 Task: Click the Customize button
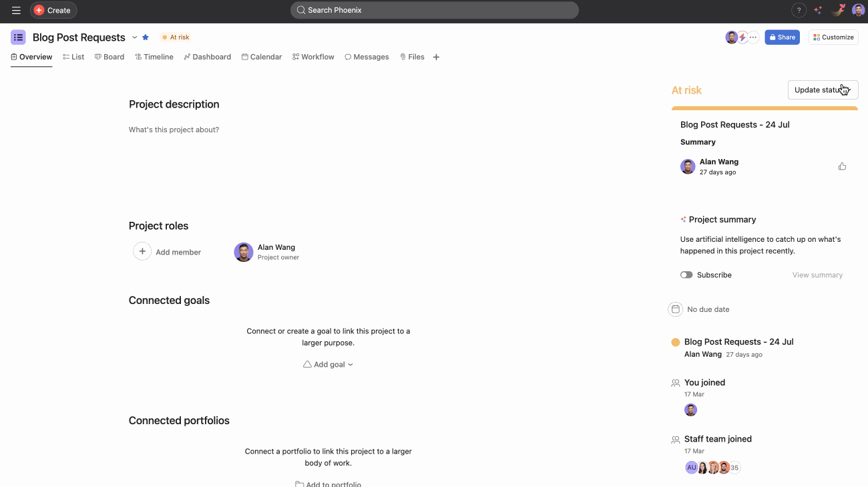[833, 37]
